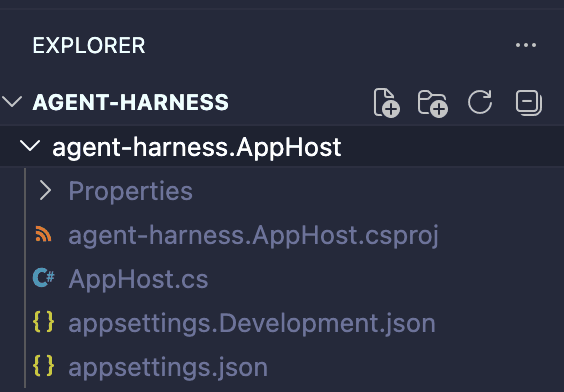
Task: Collapse the agent-harness.AppHost folder chevron
Action: (x=30, y=146)
